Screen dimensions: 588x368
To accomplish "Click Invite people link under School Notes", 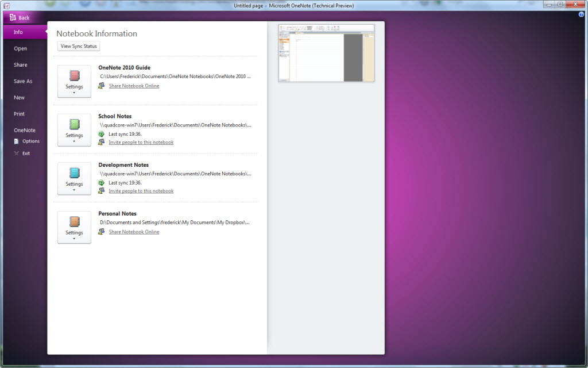I will click(x=141, y=142).
